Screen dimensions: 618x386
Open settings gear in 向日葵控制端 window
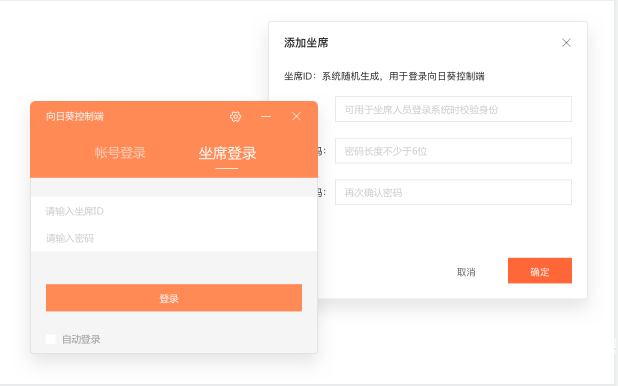[x=235, y=117]
